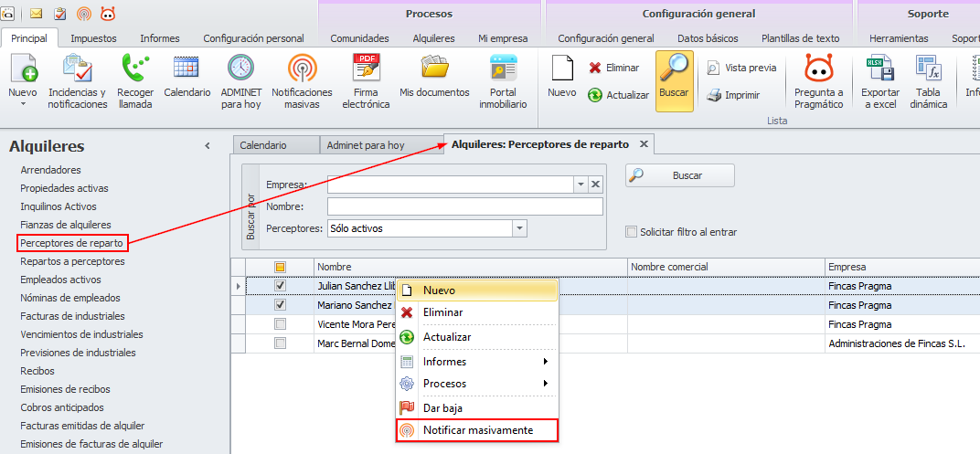Open Fianzas de alquileres in sidebar
This screenshot has height=454, width=980.
pyautogui.click(x=66, y=224)
